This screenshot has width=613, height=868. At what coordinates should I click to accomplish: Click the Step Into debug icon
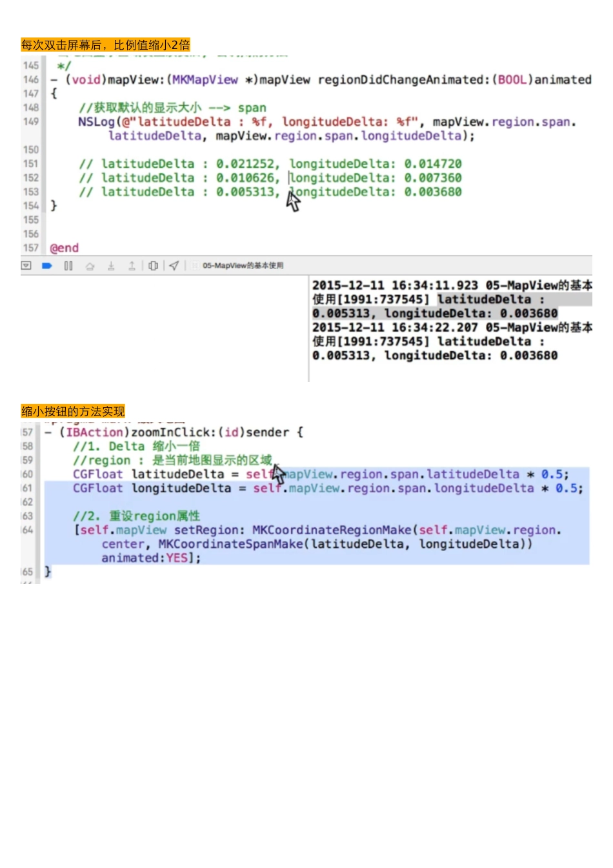click(111, 265)
